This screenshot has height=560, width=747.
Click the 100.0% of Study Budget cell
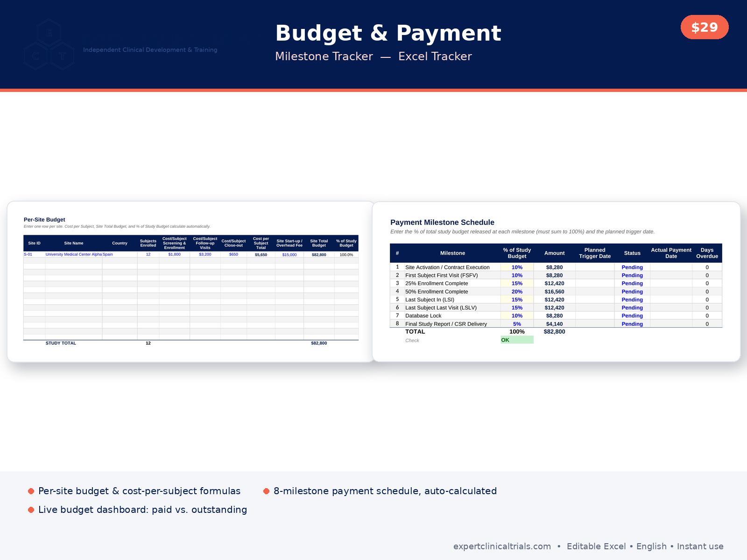(346, 255)
